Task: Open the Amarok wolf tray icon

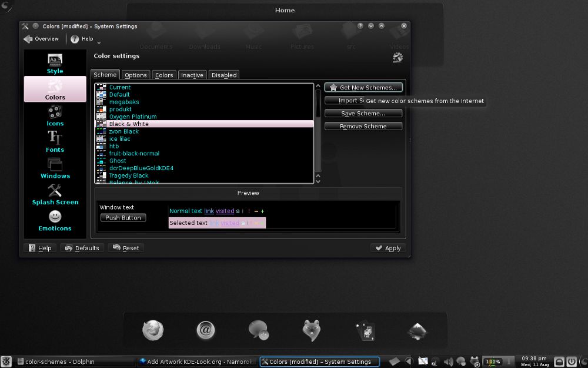Action: pyautogui.click(x=475, y=362)
